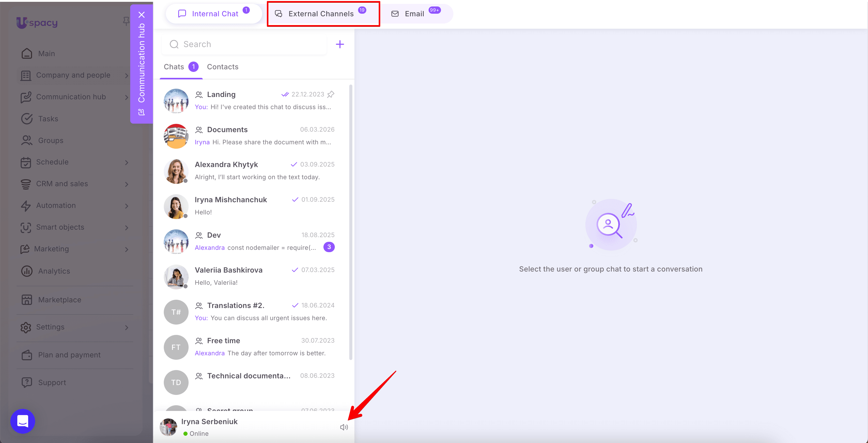Expand the Settings submenu
Image resolution: width=868 pixels, height=443 pixels.
(x=127, y=327)
